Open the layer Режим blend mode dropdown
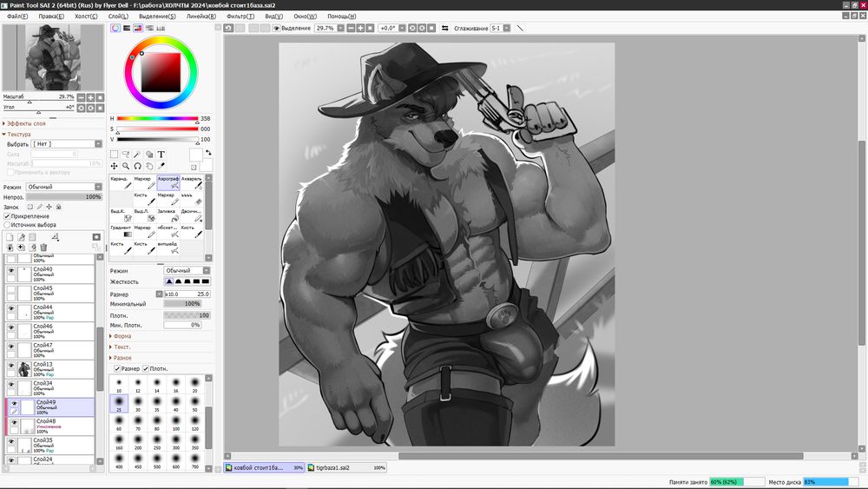868x489 pixels. [x=64, y=187]
